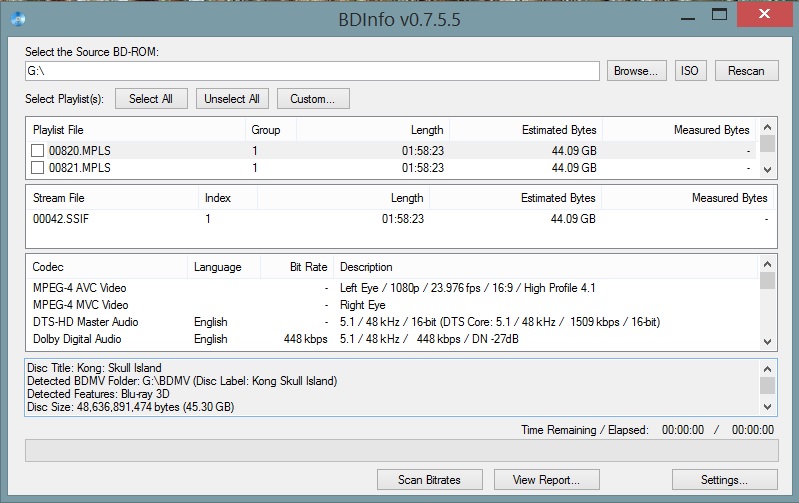Click Disc Title: Kong: Skull Island line
The image size is (799, 503).
pos(94,368)
